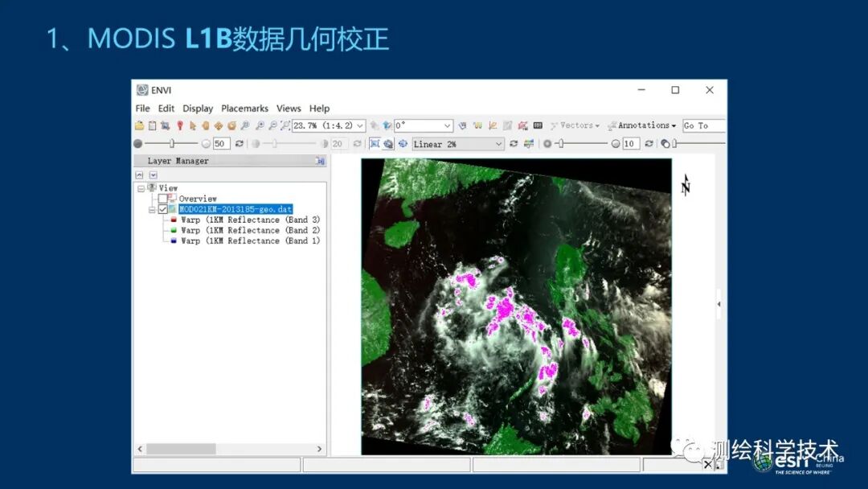The height and width of the screenshot is (489, 868).
Task: Open the Display menu
Action: pyautogui.click(x=198, y=109)
